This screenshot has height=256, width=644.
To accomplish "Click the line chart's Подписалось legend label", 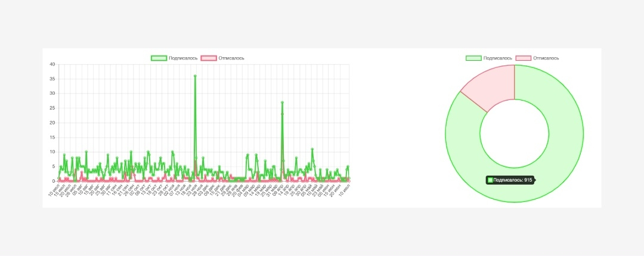I will tap(183, 58).
